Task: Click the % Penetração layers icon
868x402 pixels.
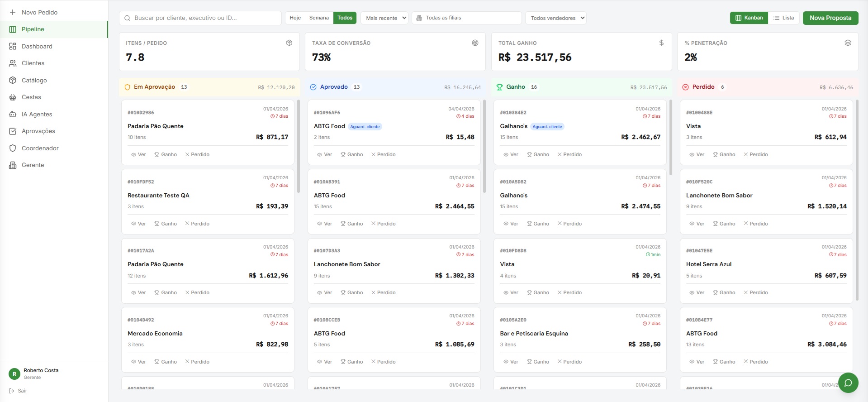Action: [848, 43]
